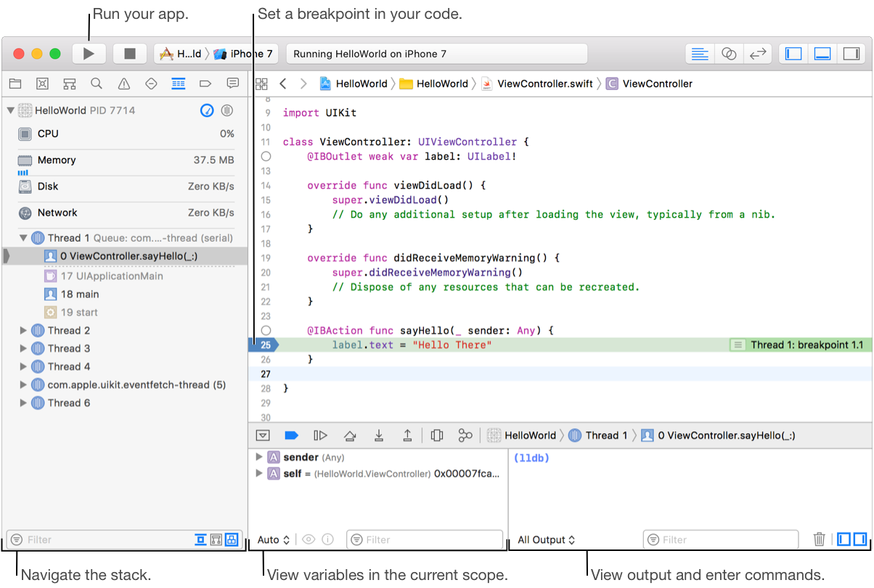Open the Debug navigator tab
The height and width of the screenshot is (588, 874).
(178, 83)
